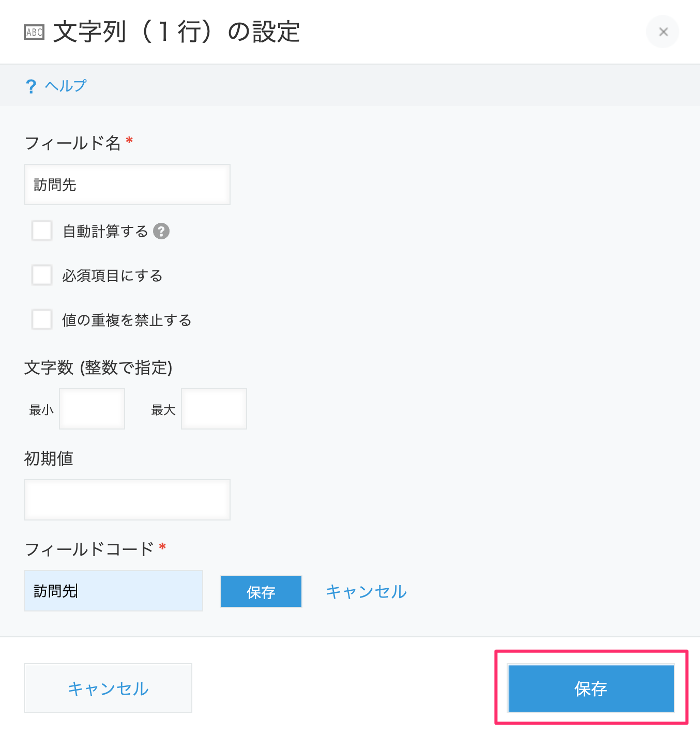Screen dimensions: 700x735
Task: Click into the 初期値 input box
Action: pyautogui.click(x=127, y=500)
